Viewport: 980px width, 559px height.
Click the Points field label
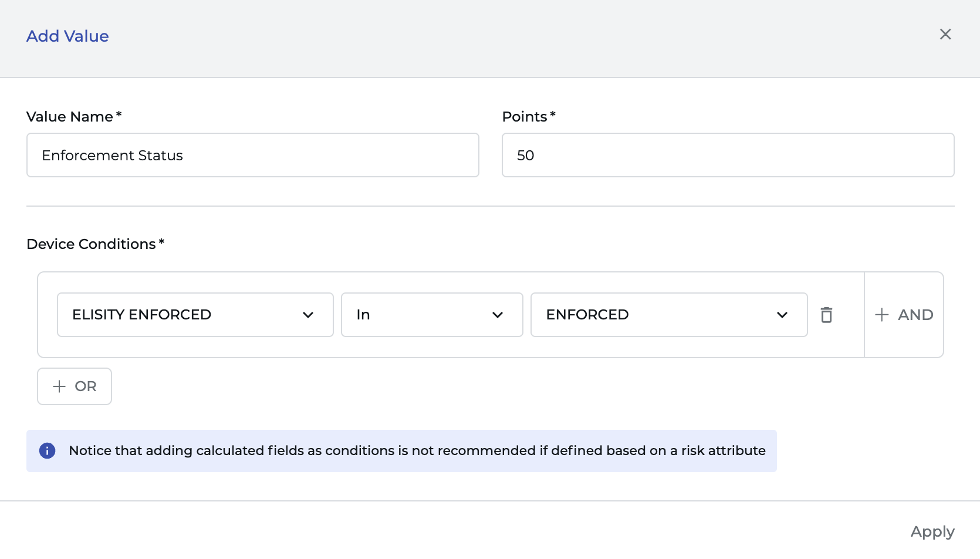tap(525, 117)
